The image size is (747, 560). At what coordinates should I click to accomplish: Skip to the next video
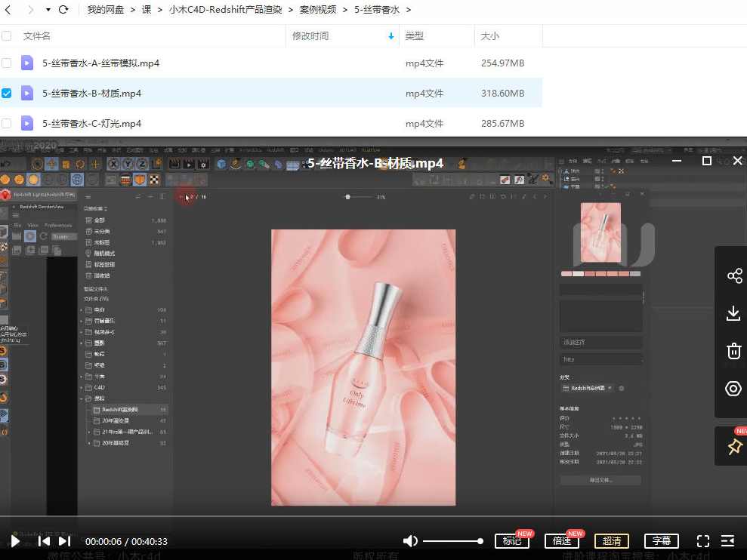[x=64, y=541]
